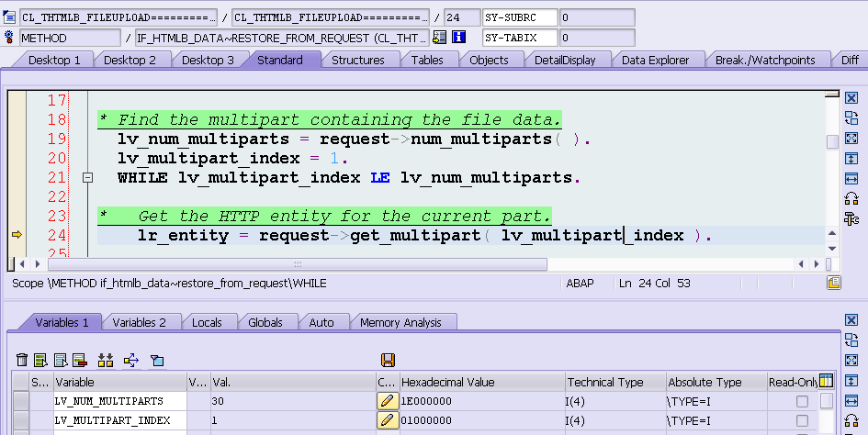The width and height of the screenshot is (868, 435).
Task: Click the yellow note icon in editor status bar
Action: 834,284
